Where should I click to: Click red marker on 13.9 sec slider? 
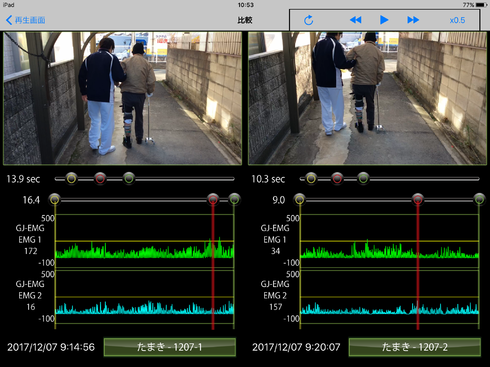100,179
